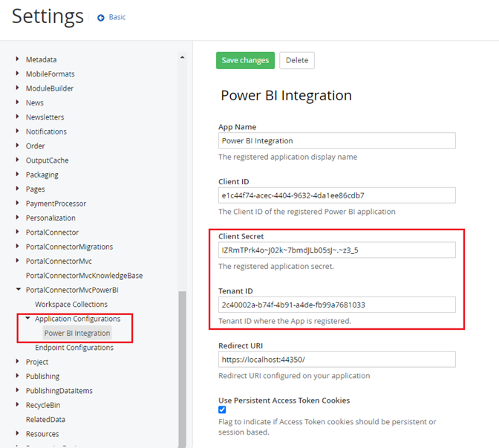Select the PortalConnectorMvcPowerBI tree item
This screenshot has height=448, width=499.
point(72,290)
